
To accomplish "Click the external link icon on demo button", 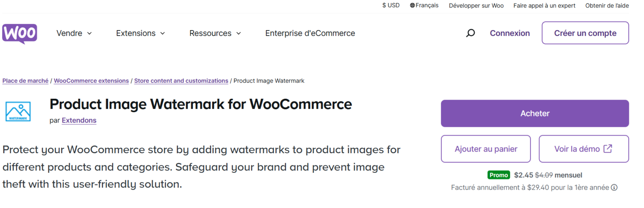I will pyautogui.click(x=608, y=149).
